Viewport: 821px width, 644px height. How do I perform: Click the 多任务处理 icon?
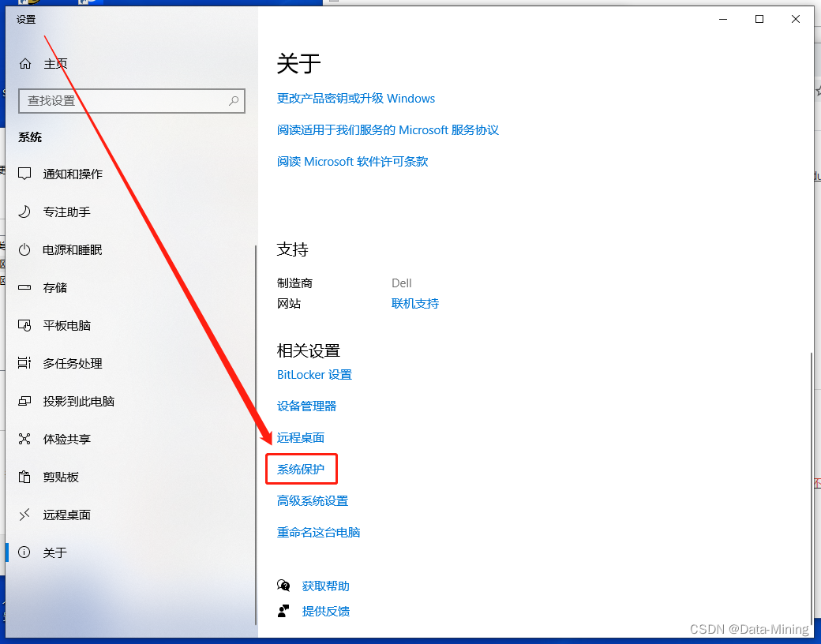[24, 363]
